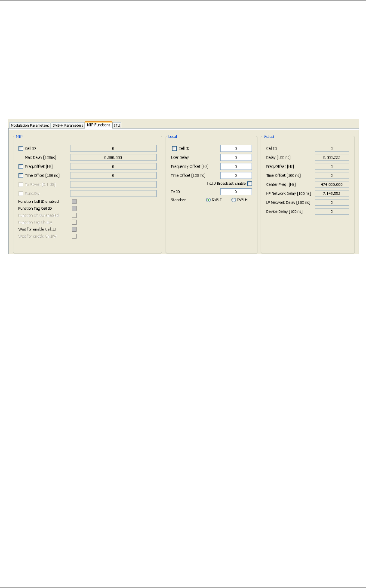The height and width of the screenshot is (588, 366).
Task: Open the DVB-H Parameters tab
Action: (x=68, y=125)
